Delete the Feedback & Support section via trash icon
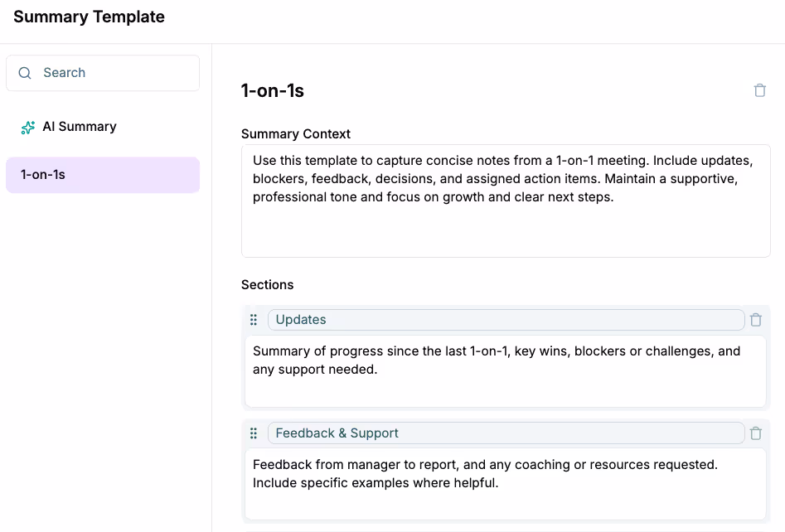 pyautogui.click(x=755, y=433)
